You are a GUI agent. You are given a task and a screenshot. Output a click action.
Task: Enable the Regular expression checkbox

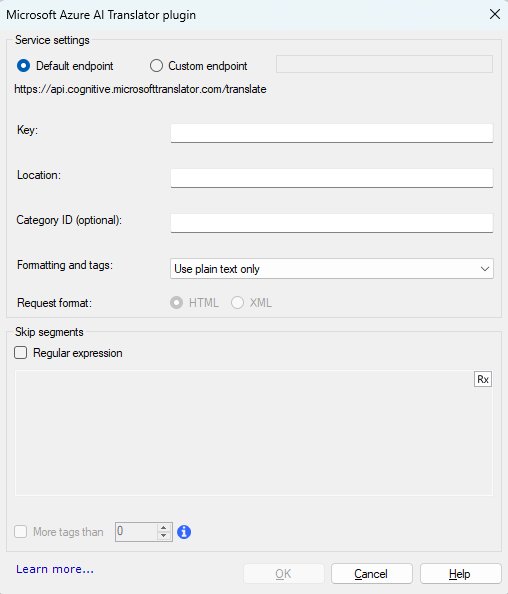pyautogui.click(x=20, y=353)
